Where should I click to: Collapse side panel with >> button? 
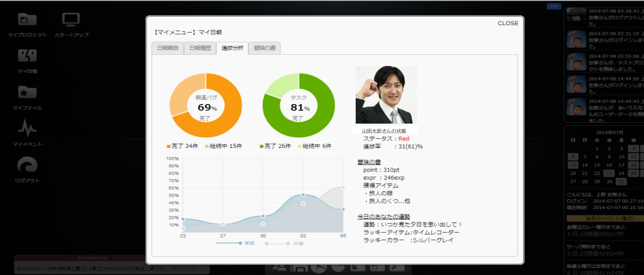click(x=554, y=6)
